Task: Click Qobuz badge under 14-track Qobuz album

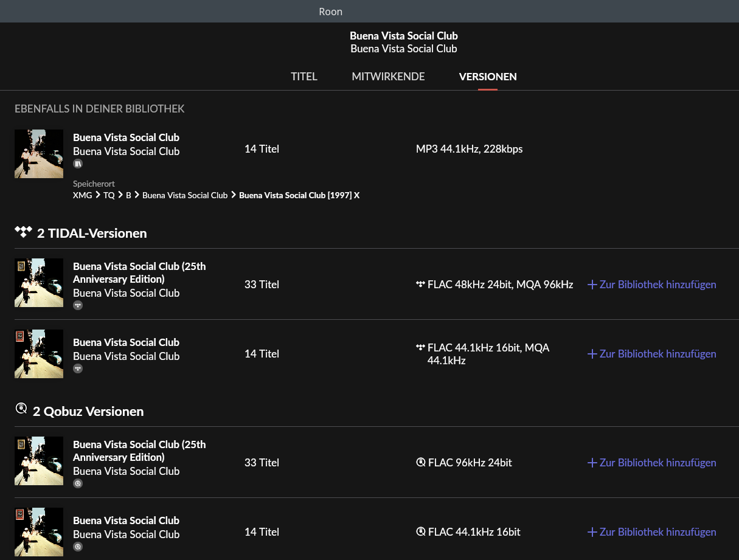Action: pyautogui.click(x=78, y=547)
